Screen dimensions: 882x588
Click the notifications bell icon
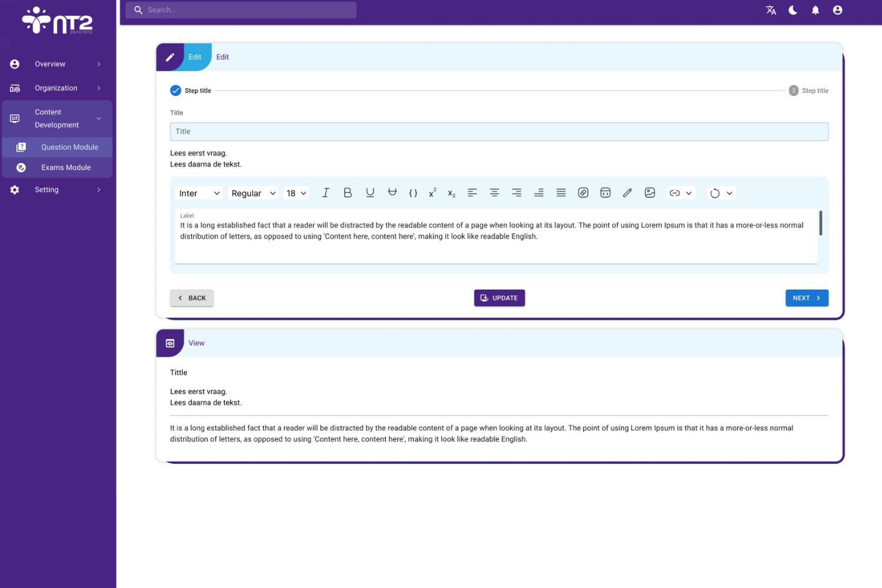coord(815,10)
